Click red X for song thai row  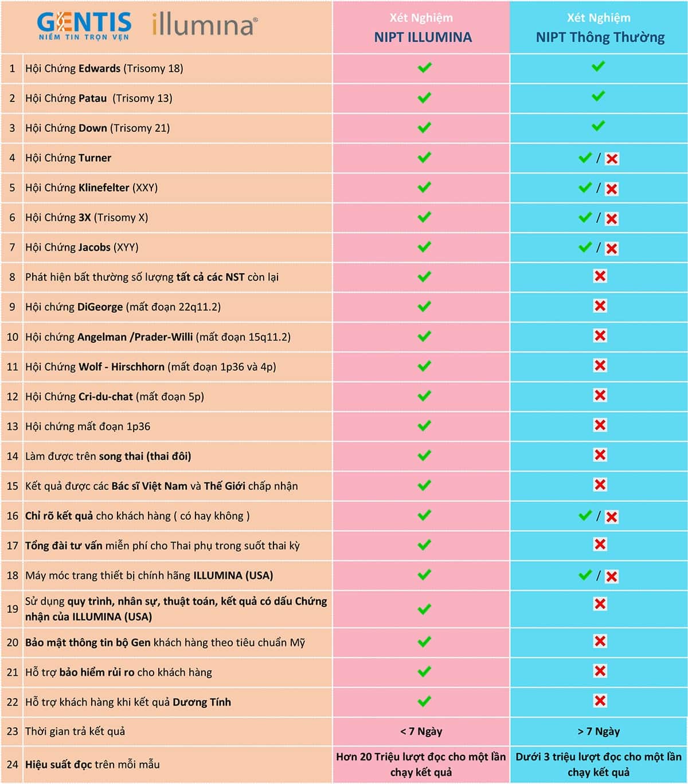(600, 455)
